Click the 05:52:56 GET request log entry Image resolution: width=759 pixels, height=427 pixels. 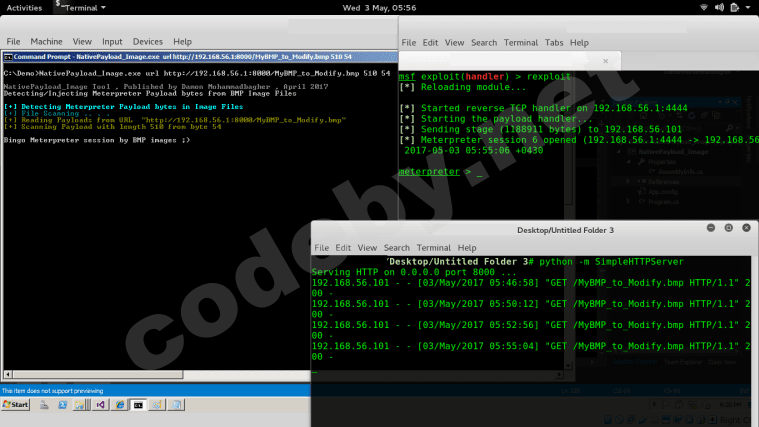(531, 330)
